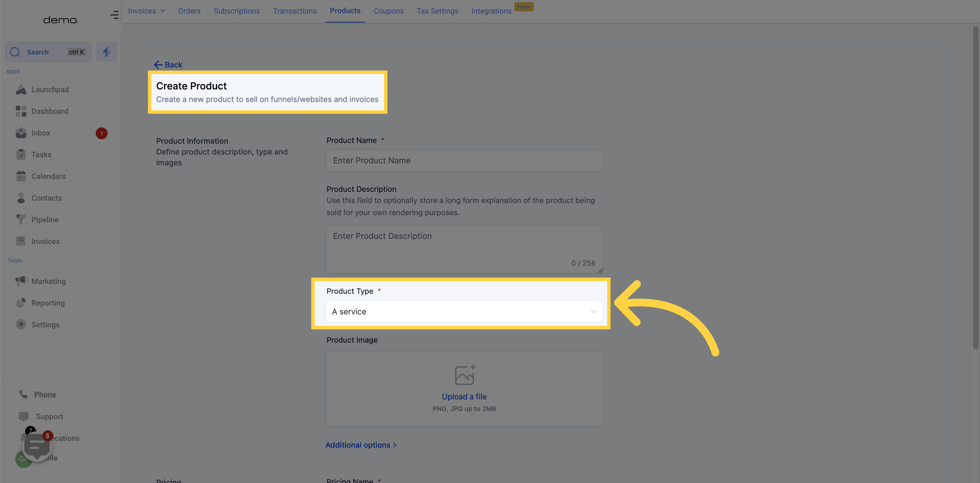Select the Products tab
980x483 pixels.
click(345, 11)
